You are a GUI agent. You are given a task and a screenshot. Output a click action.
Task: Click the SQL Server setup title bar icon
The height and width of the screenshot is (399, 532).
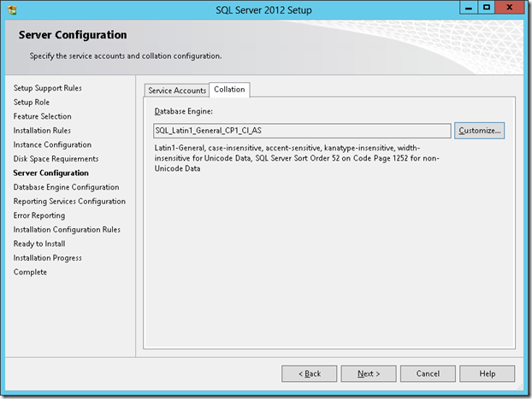tap(12, 10)
